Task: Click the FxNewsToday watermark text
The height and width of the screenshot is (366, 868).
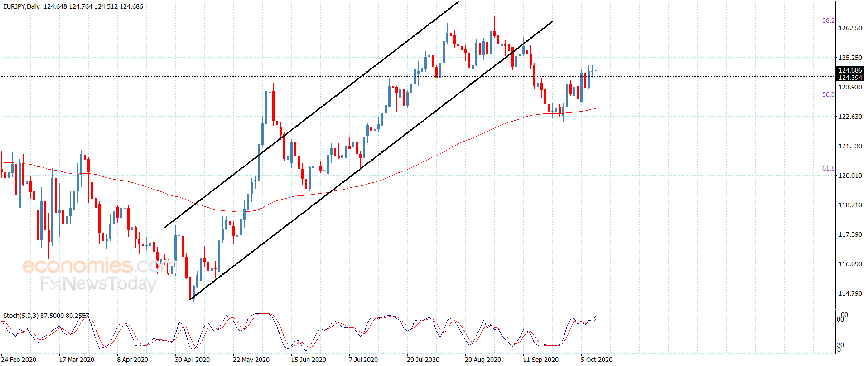Action: pyautogui.click(x=98, y=284)
